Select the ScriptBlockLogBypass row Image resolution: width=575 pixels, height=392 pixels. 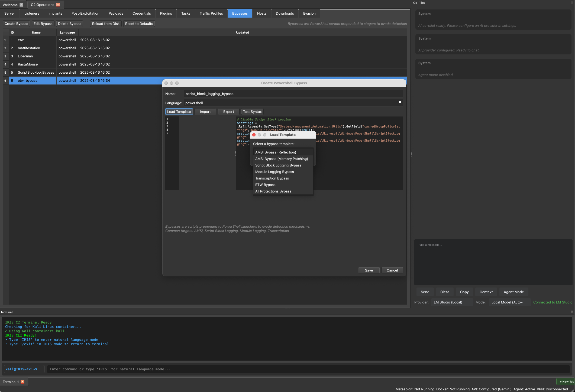coord(208,72)
